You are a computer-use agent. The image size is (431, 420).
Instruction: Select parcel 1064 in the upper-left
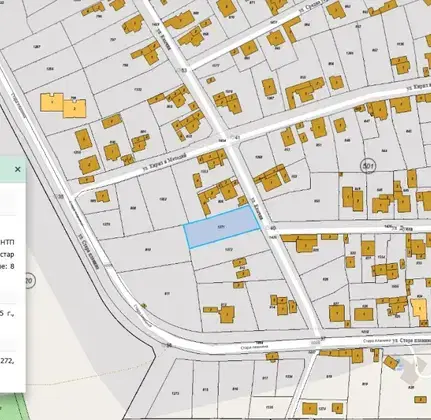50,69
